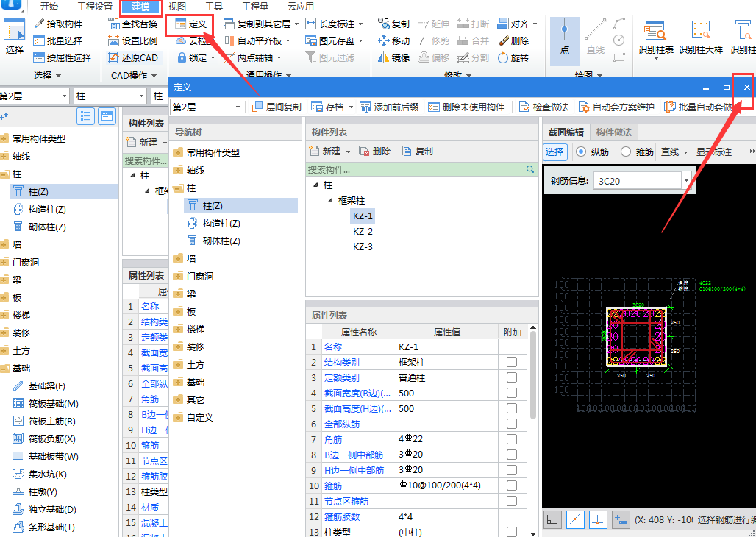Viewport: 756px width, 537px height.
Task: Open 查找替换 find and replace
Action: (133, 24)
